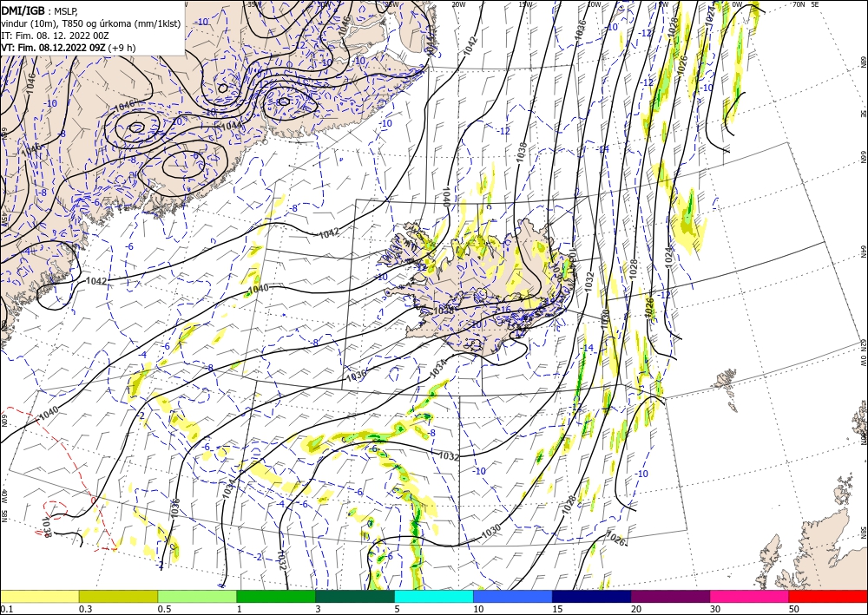868x615 pixels.
Task: Select the red 50 legend swatch
Action: tap(828, 596)
